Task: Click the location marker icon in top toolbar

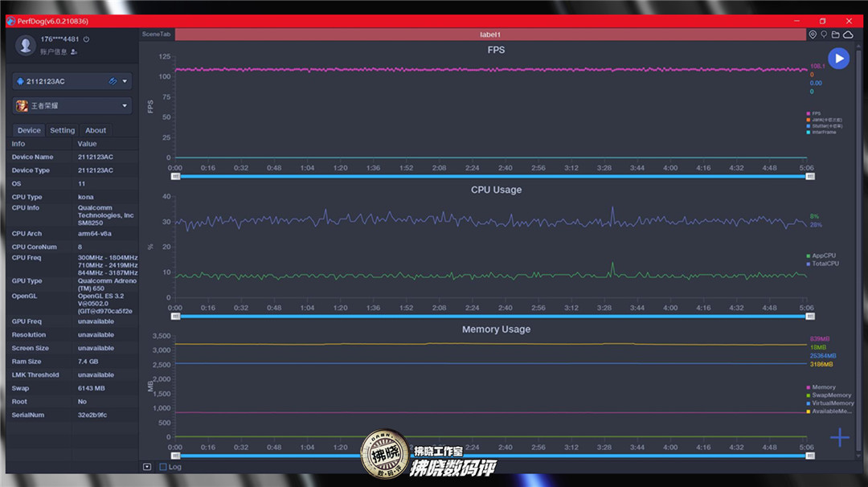Action: 813,35
